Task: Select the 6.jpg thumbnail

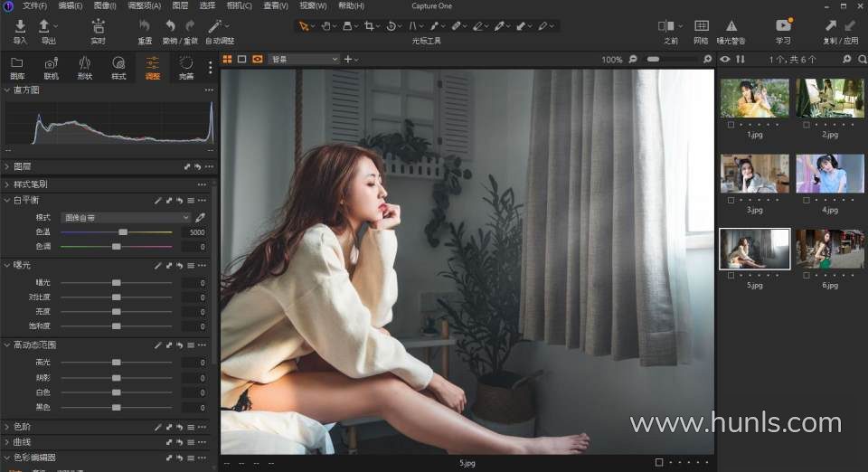Action: [x=830, y=249]
